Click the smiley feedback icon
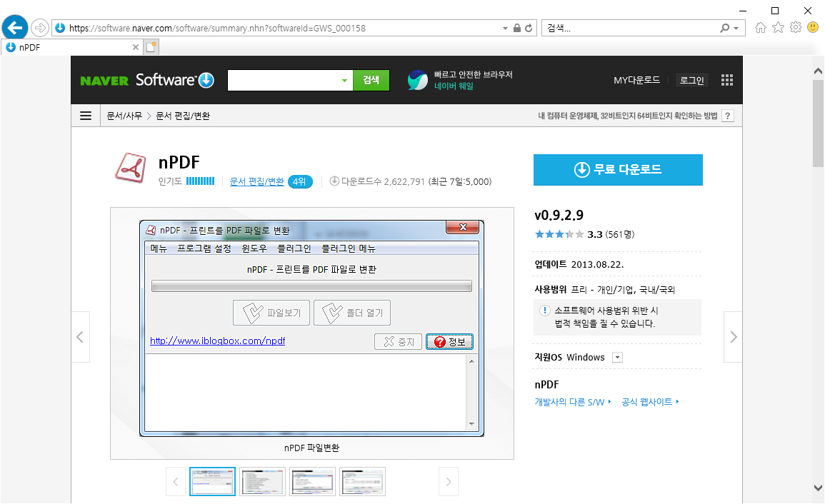The image size is (825, 504). 813,27
